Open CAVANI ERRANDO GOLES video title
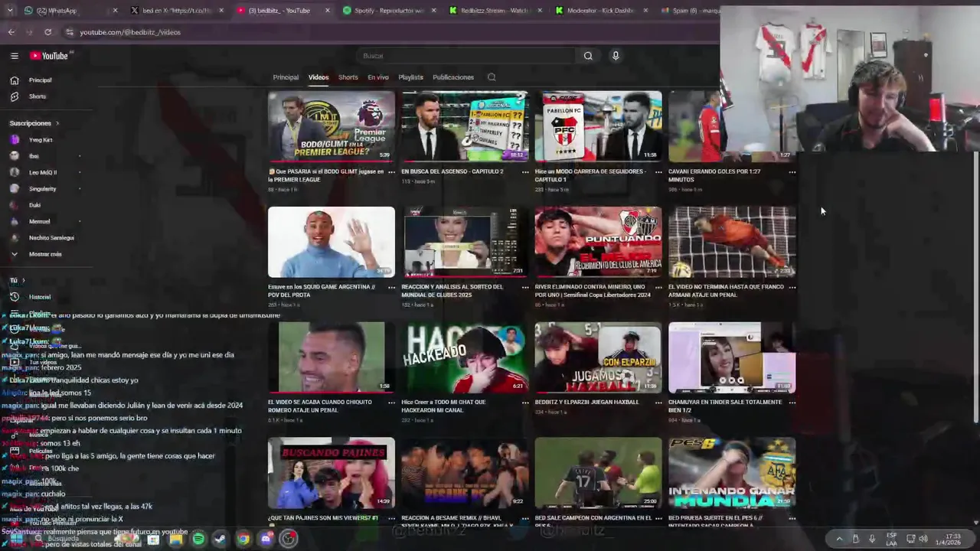 pyautogui.click(x=714, y=175)
